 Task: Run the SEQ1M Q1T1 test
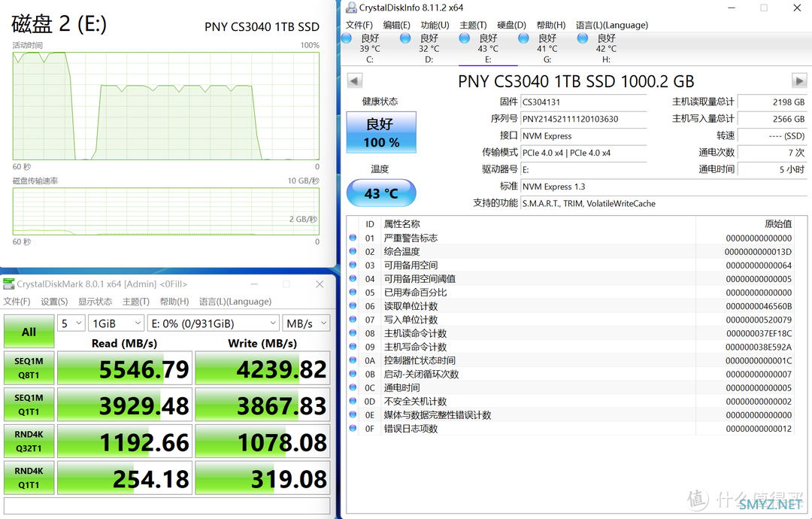pos(29,405)
